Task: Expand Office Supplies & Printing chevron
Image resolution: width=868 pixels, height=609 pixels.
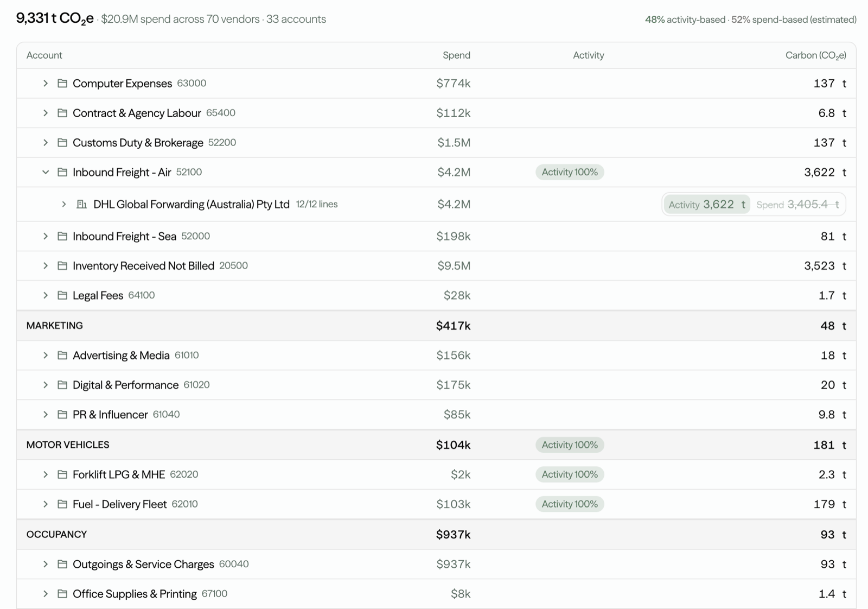Action: pyautogui.click(x=46, y=594)
